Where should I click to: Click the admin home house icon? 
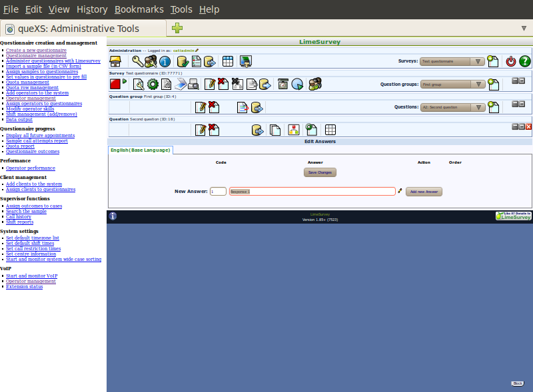tap(115, 61)
